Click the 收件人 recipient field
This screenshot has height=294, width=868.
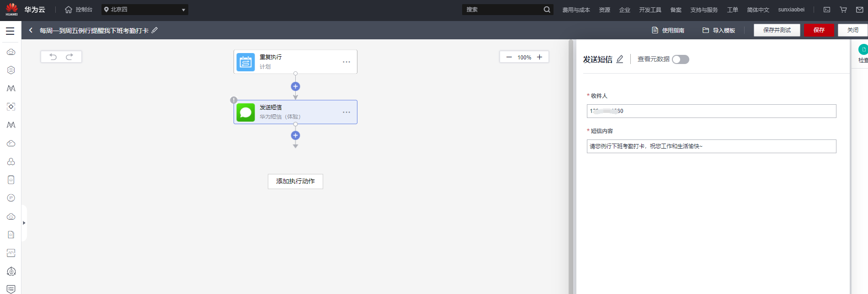click(x=711, y=111)
